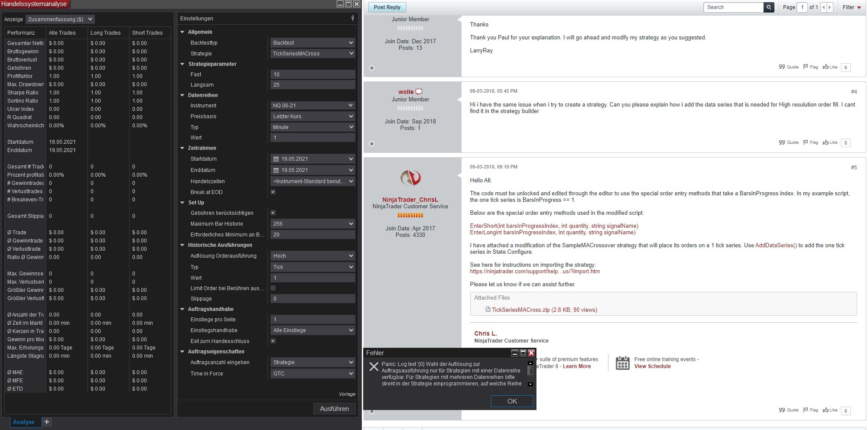Add a new analysis tab with plus
Image resolution: width=868 pixels, height=430 pixels.
(x=47, y=422)
